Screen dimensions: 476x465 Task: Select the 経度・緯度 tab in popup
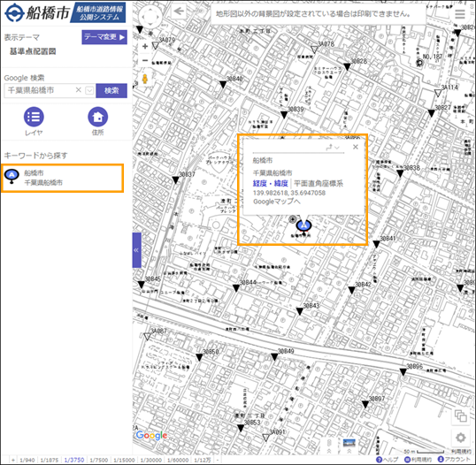click(x=270, y=183)
